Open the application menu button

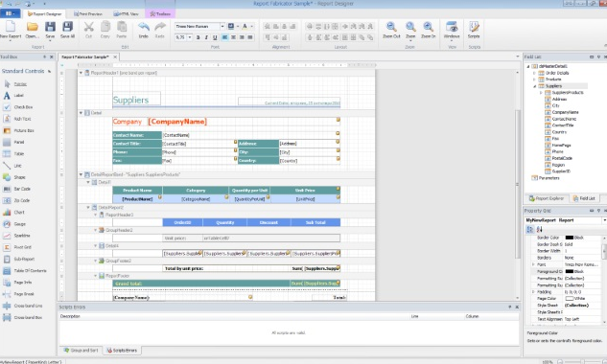[x=11, y=13]
